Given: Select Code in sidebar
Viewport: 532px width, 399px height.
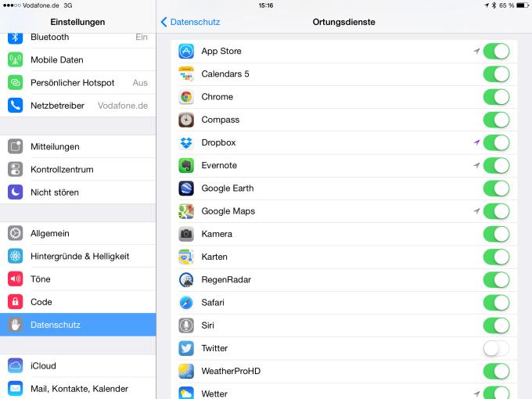Looking at the screenshot, I should coord(78,302).
